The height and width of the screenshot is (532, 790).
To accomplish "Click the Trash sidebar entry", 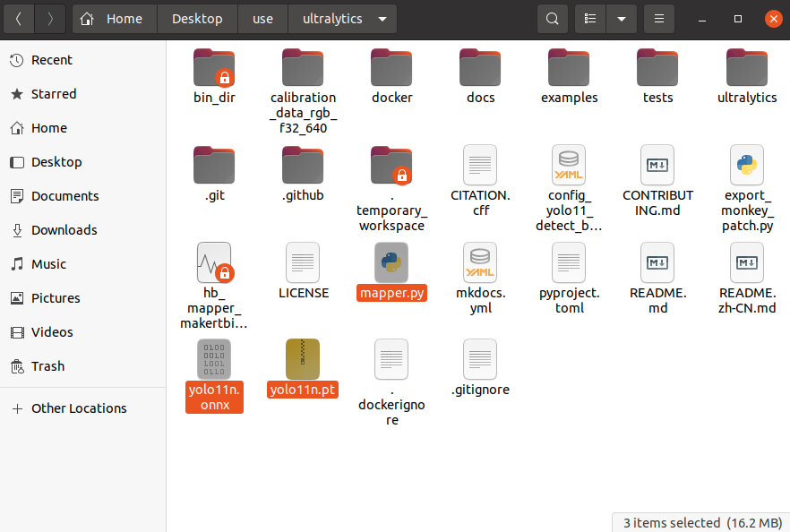I will click(47, 366).
